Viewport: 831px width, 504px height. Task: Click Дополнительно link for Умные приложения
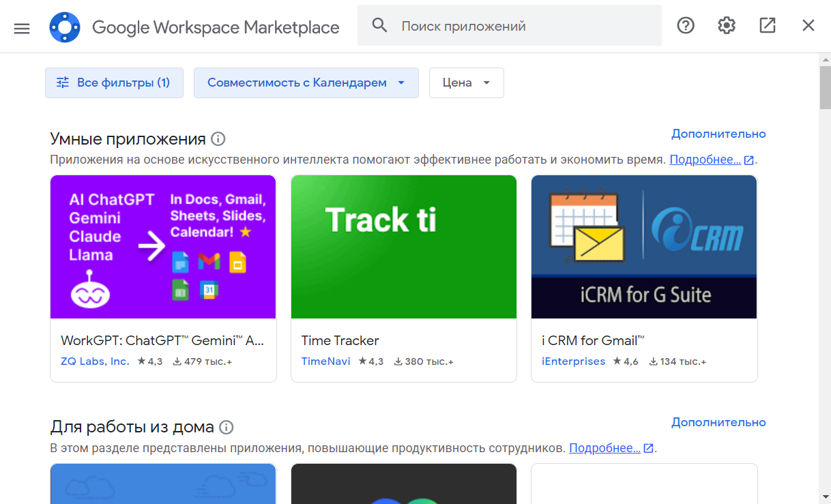[x=718, y=134]
